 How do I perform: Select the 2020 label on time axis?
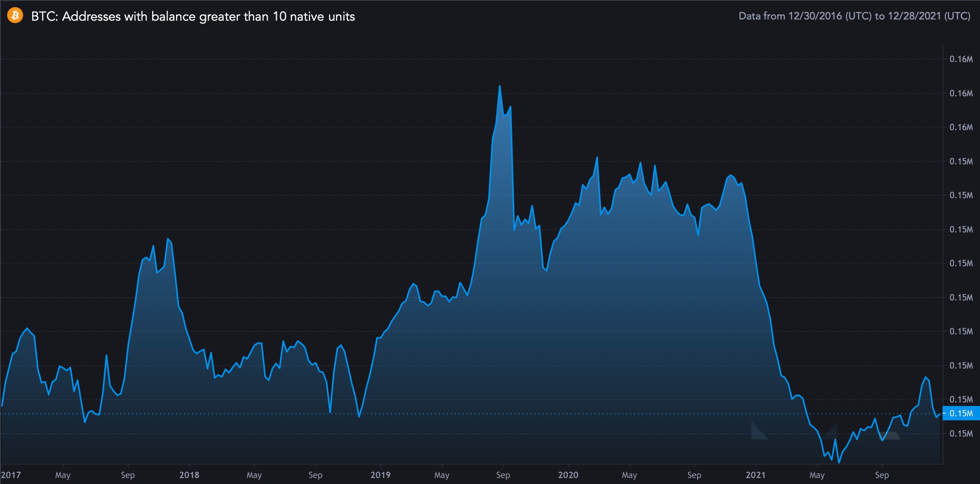click(x=568, y=475)
